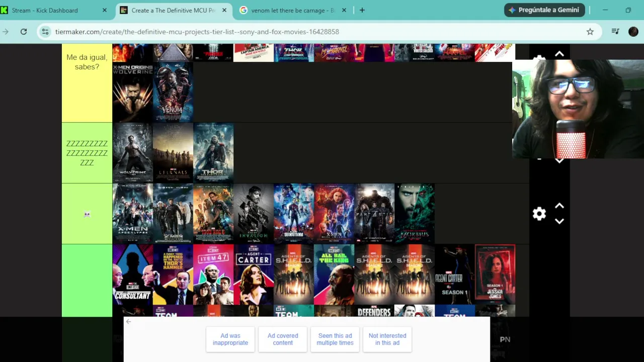Screen dimensions: 644x362
Task: Click the skull emoji tier label
Action: pos(87,214)
